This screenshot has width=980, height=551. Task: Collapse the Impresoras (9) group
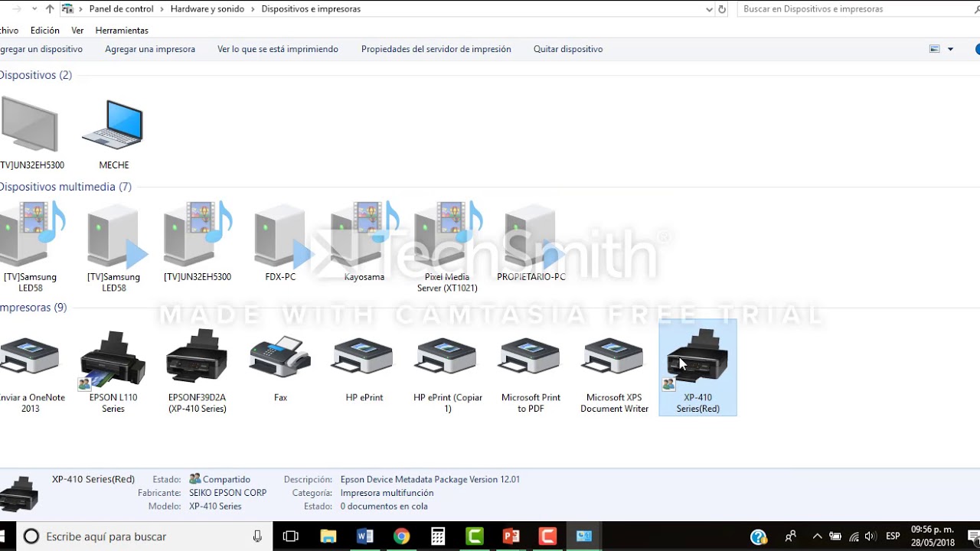[33, 308]
